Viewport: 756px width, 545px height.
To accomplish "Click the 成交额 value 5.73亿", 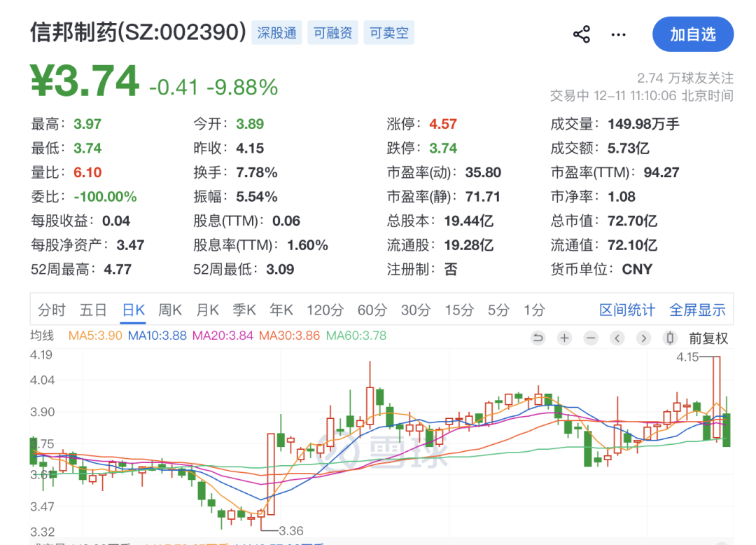I will click(628, 148).
